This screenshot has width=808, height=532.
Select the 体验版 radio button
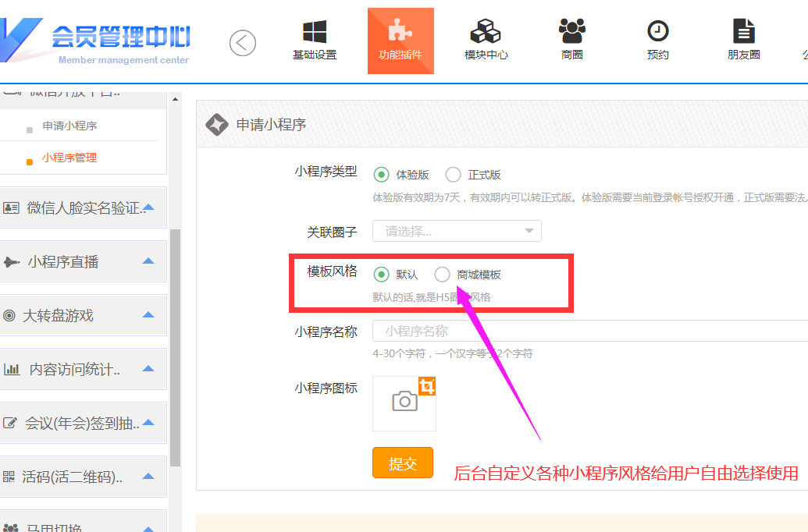click(x=382, y=175)
